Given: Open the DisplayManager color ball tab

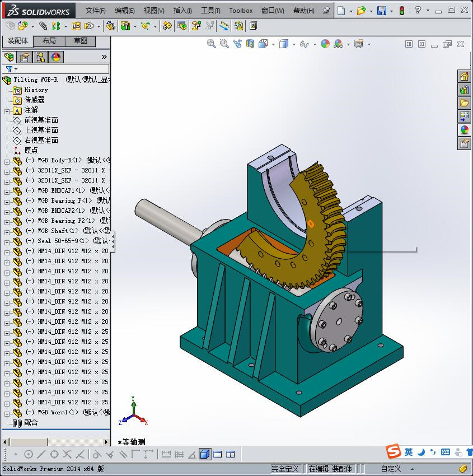Looking at the screenshot, I should 56,57.
